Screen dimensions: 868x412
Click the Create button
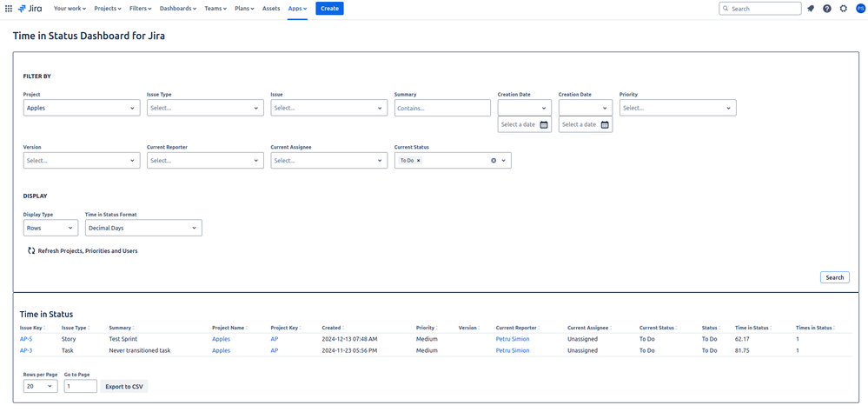click(x=329, y=9)
